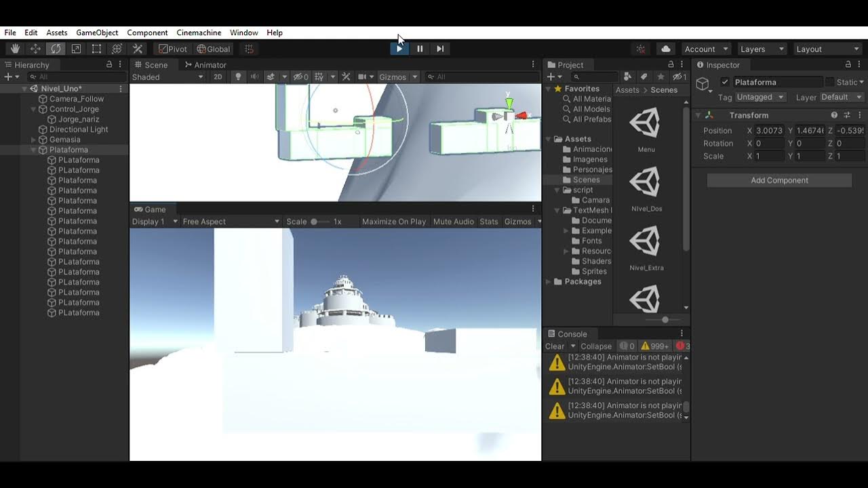
Task: Collapse the Transform component
Action: tap(698, 115)
